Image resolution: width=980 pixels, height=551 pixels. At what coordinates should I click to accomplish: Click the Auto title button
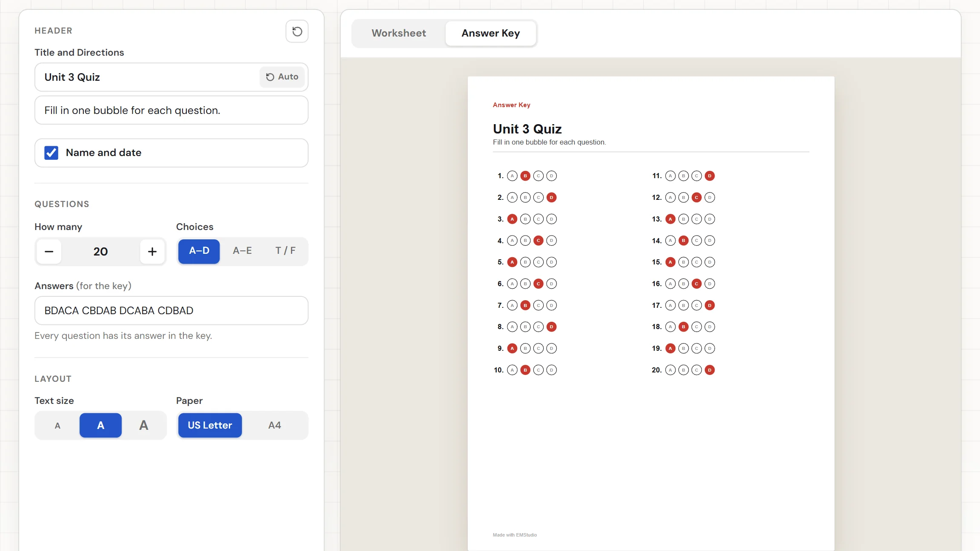(x=282, y=77)
